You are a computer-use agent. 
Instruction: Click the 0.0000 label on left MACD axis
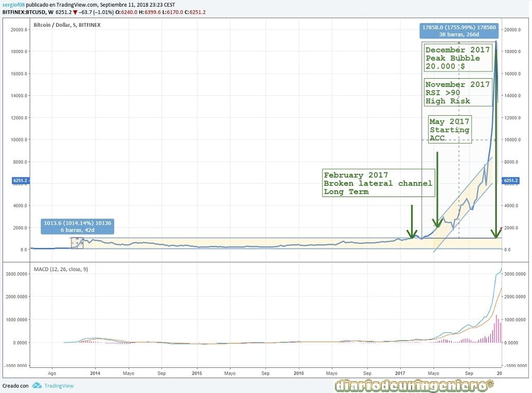pyautogui.click(x=21, y=343)
